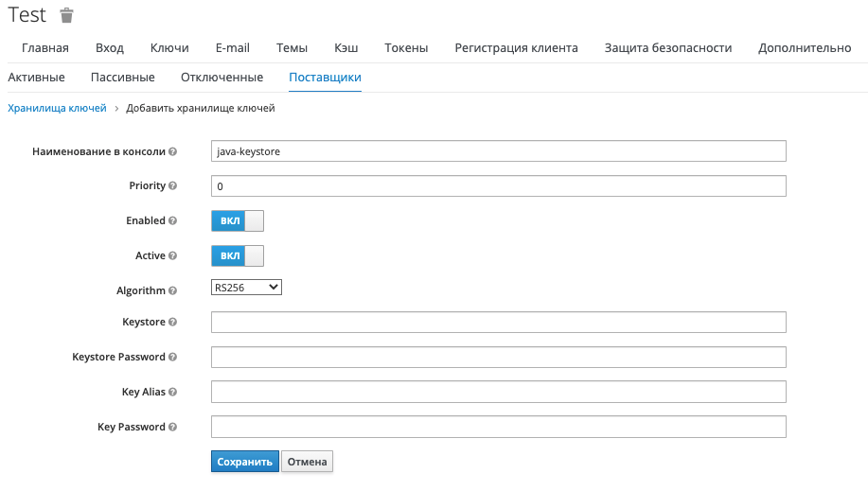Image resolution: width=868 pixels, height=491 pixels.
Task: Click help icon beside Наименование в консоли
Action: (x=173, y=151)
